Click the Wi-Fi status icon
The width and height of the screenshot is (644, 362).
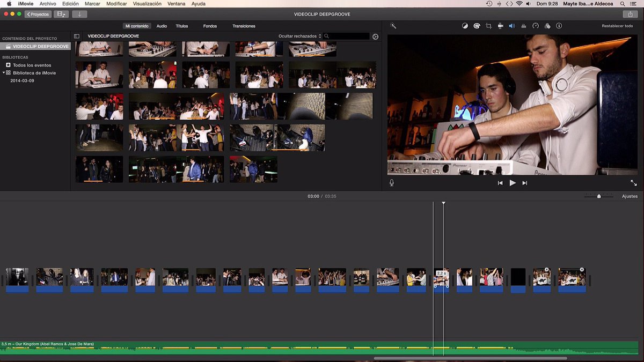(x=519, y=4)
